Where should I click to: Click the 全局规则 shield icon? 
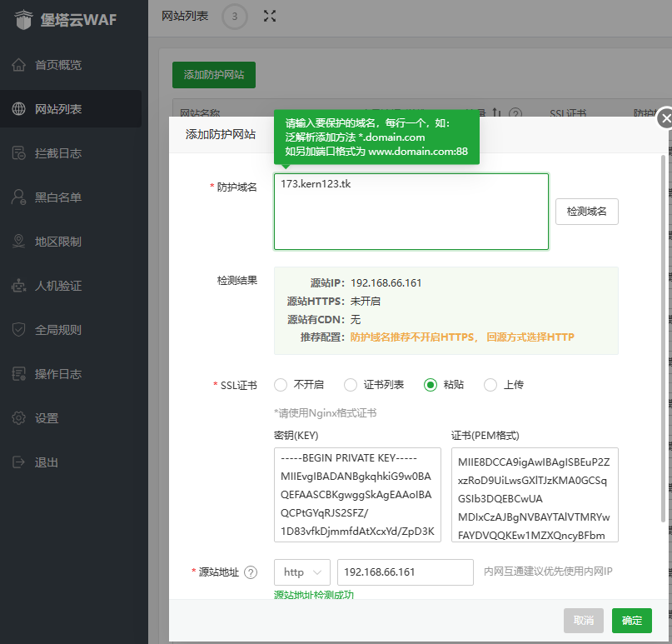point(18,330)
